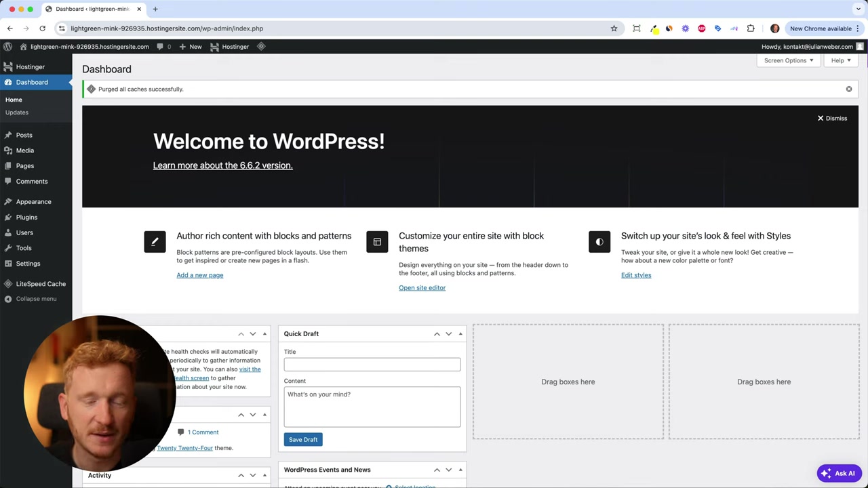Click the screenshot capture extension icon
The image size is (868, 488).
click(x=636, y=28)
